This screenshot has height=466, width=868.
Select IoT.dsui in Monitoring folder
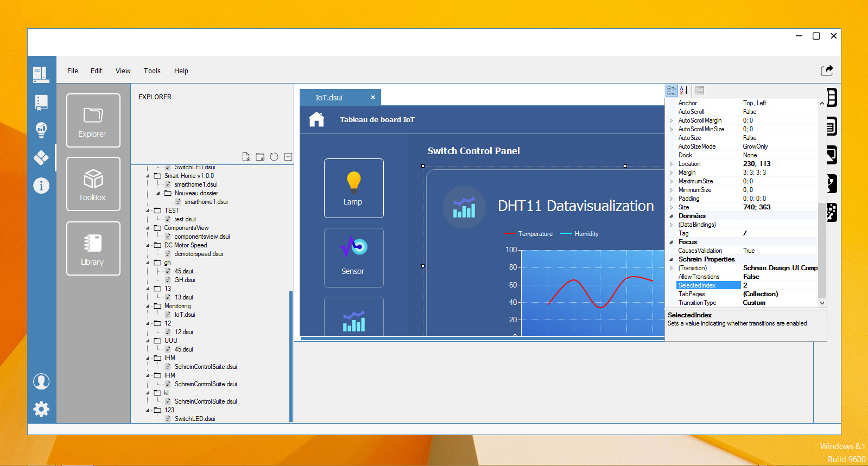[x=185, y=315]
